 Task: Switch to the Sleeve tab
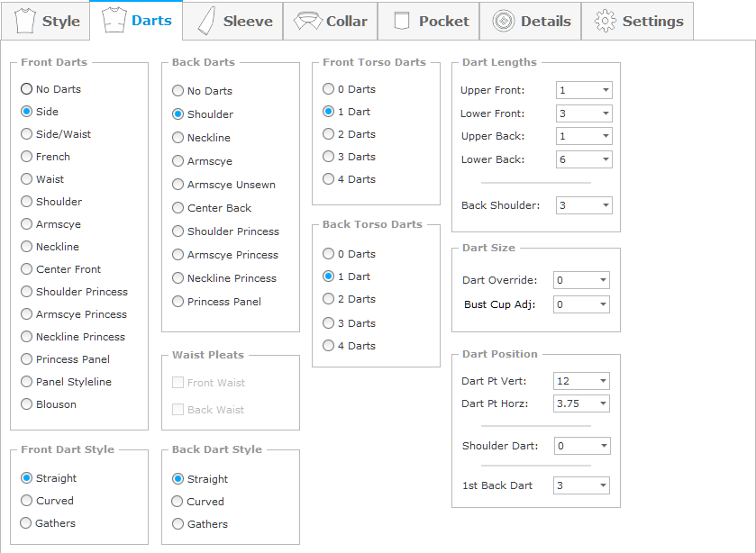[x=233, y=21]
